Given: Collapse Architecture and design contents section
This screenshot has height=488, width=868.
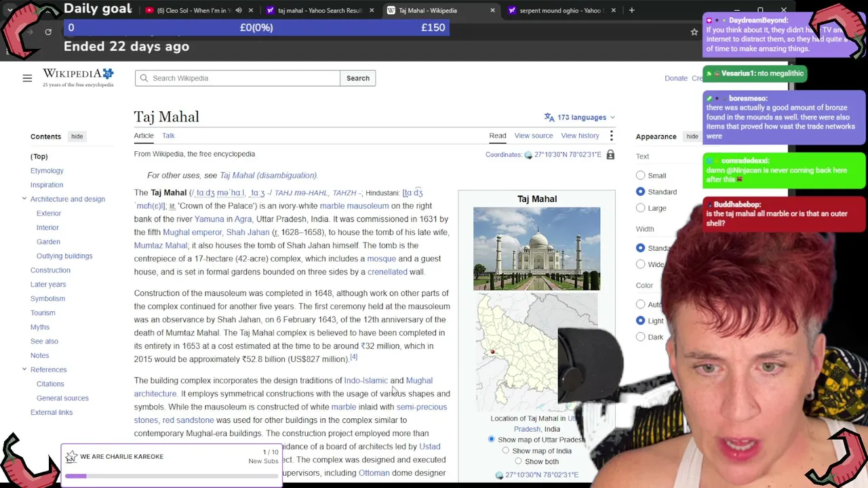Looking at the screenshot, I should click(x=24, y=199).
